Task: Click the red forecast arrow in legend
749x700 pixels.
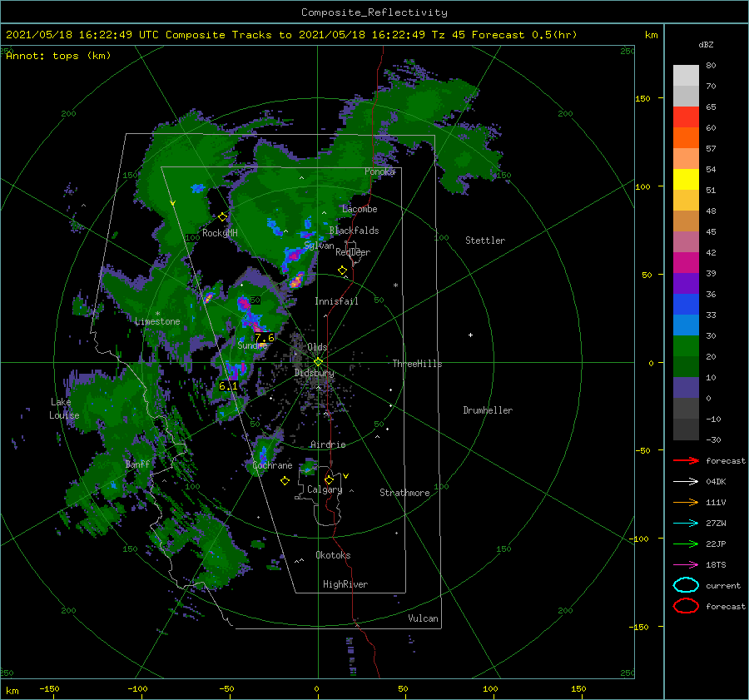Action: click(x=686, y=460)
